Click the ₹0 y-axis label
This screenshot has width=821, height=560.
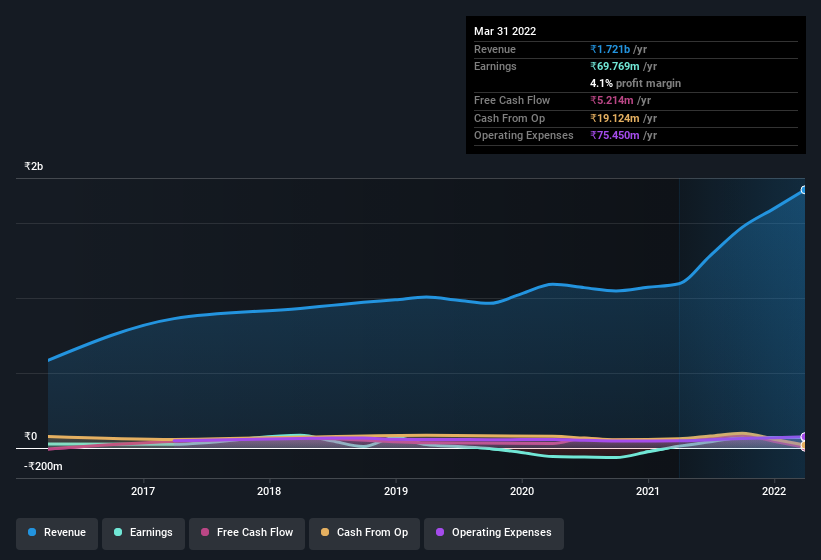click(x=31, y=436)
